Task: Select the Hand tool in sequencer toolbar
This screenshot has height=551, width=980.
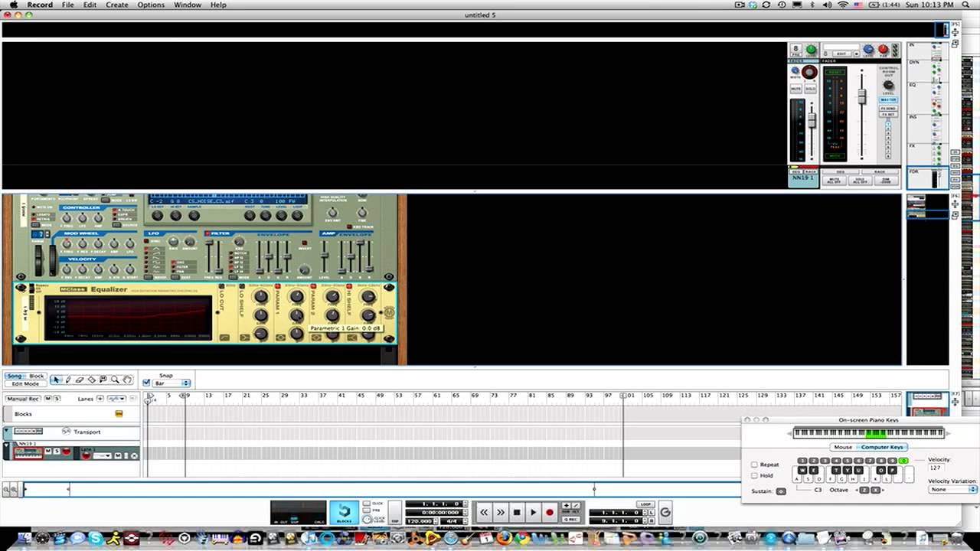Action: click(x=127, y=380)
